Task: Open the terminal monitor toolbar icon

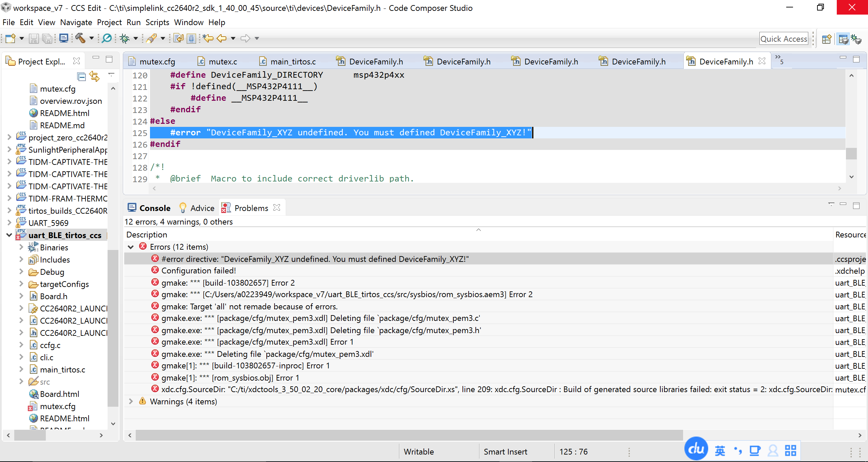Action: click(x=64, y=38)
